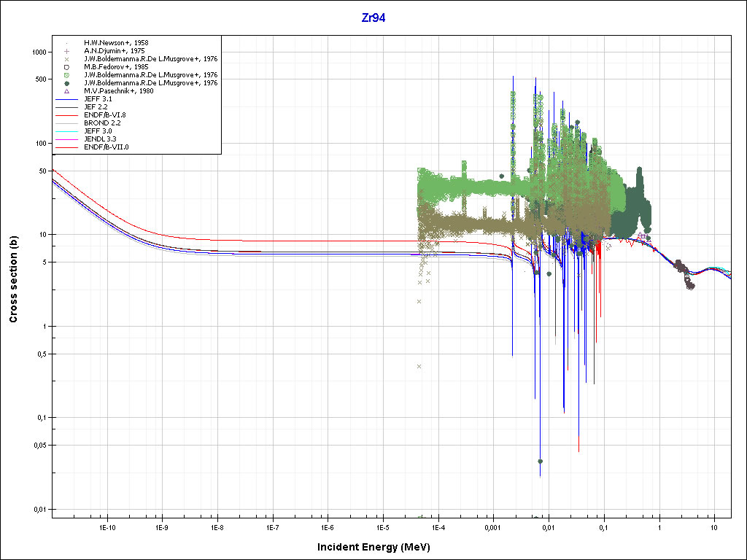This screenshot has width=747, height=560.
Task: Click the plus marker beside A.N.Djumin legend entry
Action: pyautogui.click(x=66, y=51)
